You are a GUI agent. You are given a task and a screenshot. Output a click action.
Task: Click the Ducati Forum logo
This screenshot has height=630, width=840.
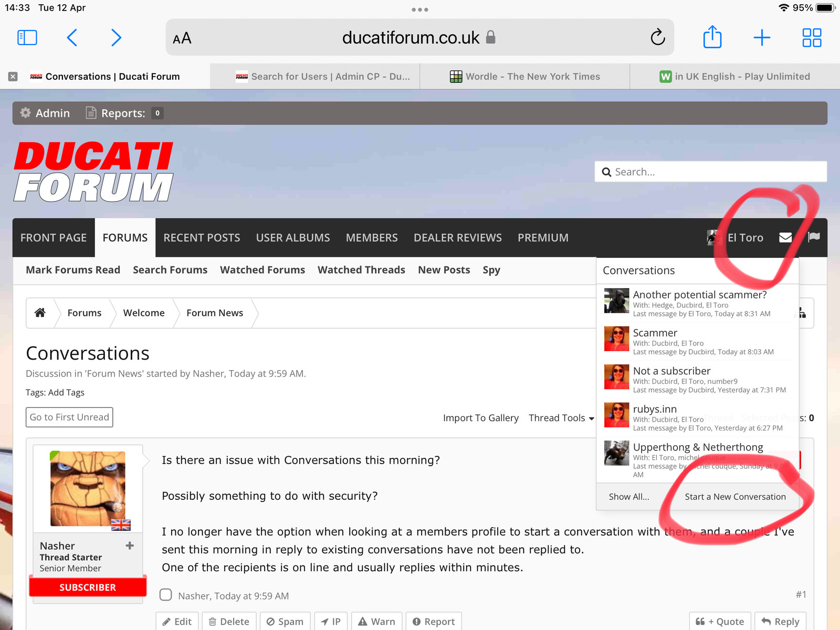click(93, 172)
